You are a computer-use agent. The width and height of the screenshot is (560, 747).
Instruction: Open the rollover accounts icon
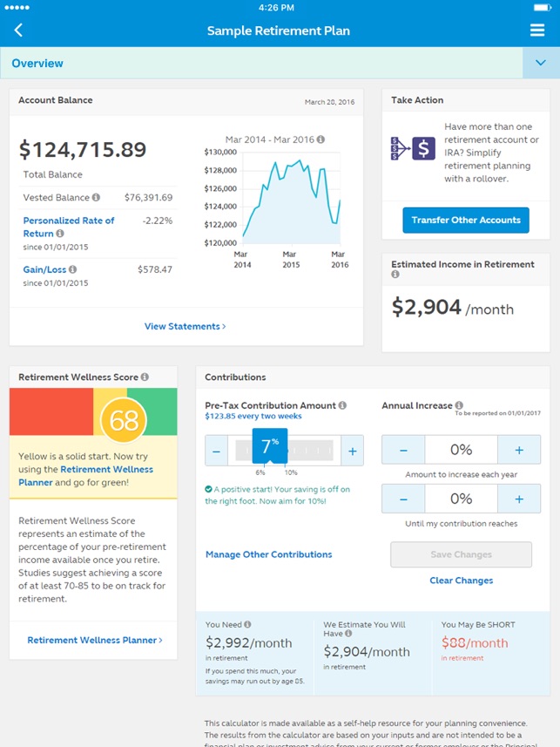412,148
